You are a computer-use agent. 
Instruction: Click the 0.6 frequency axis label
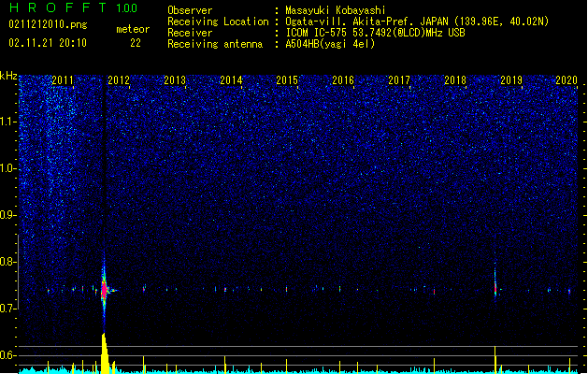click(8, 355)
